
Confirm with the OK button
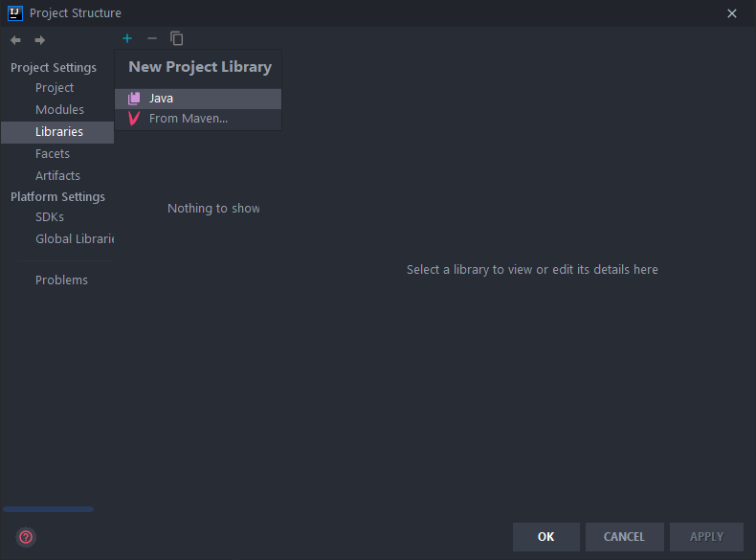click(546, 537)
